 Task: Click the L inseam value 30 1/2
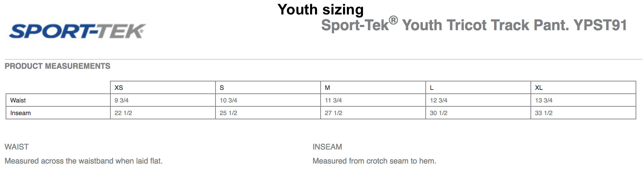point(439,113)
